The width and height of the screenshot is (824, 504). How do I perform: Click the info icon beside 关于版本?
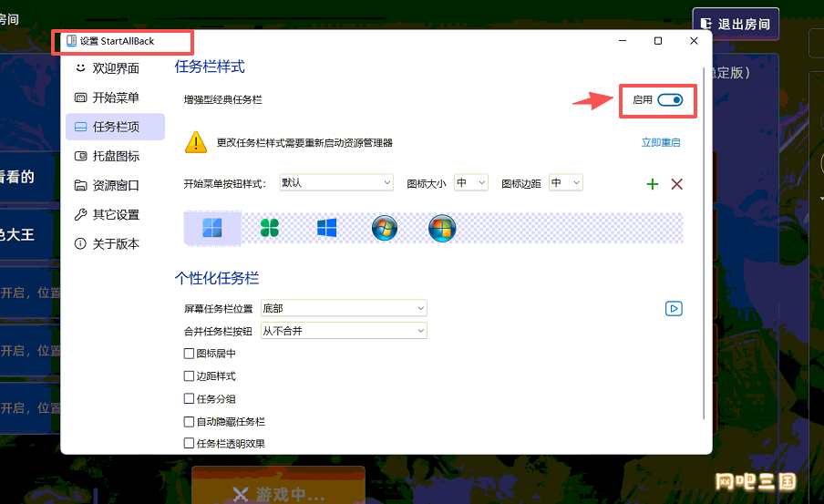point(80,244)
